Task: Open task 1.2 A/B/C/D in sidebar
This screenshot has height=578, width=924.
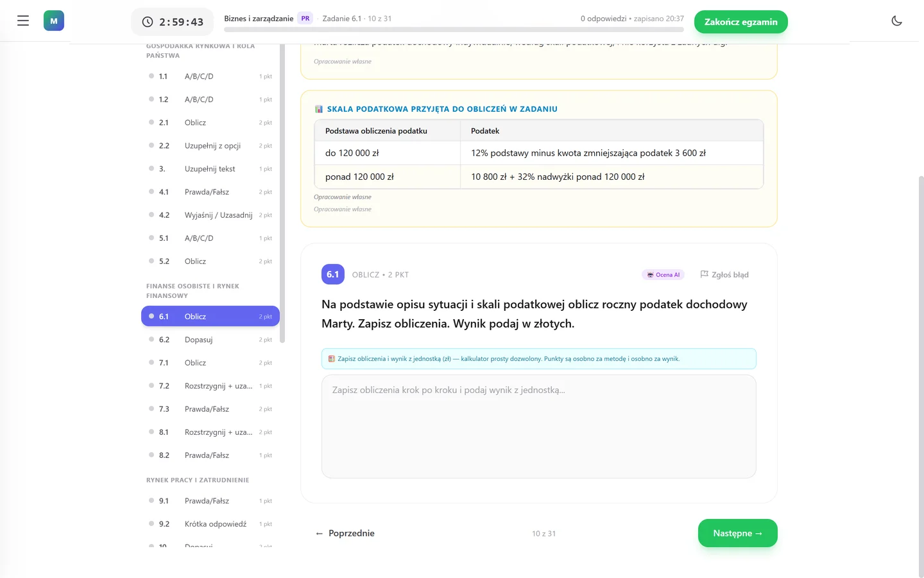Action: [210, 100]
